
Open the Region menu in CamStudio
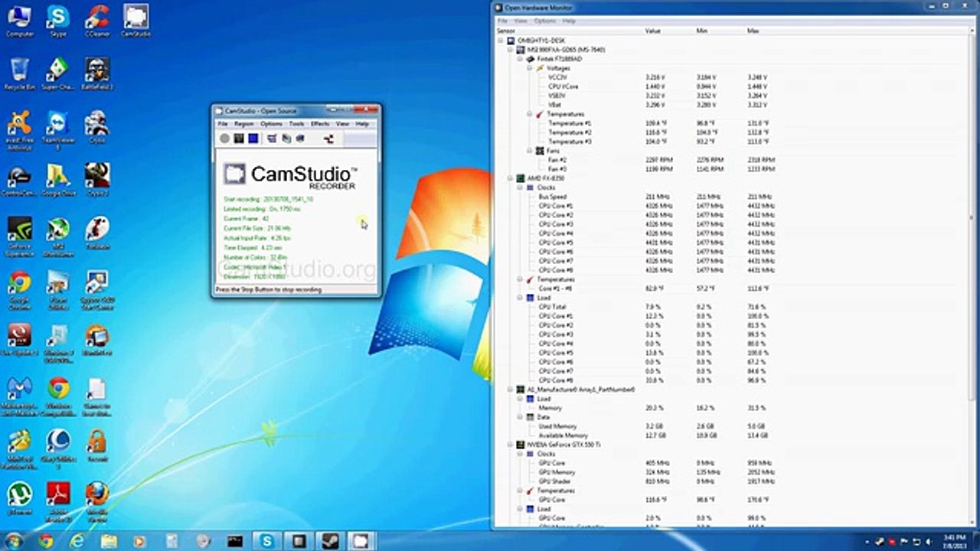[x=243, y=123]
